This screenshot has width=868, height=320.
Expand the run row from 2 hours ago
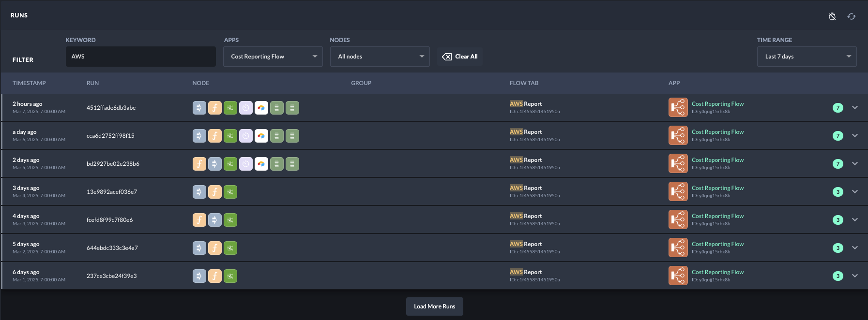click(855, 107)
